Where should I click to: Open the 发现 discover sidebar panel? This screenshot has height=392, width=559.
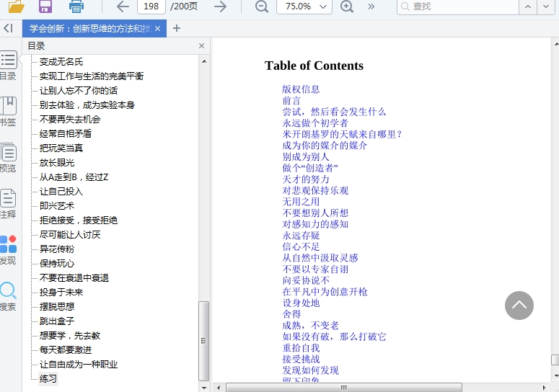(8, 250)
